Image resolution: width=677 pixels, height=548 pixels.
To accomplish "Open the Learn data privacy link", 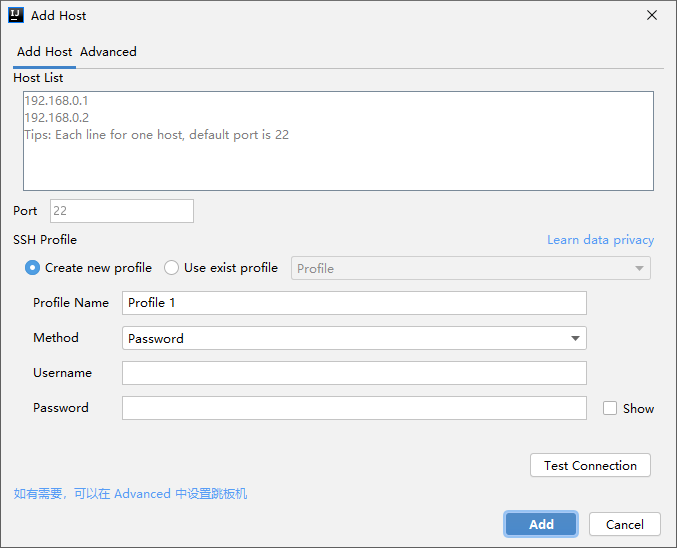I will click(x=600, y=240).
